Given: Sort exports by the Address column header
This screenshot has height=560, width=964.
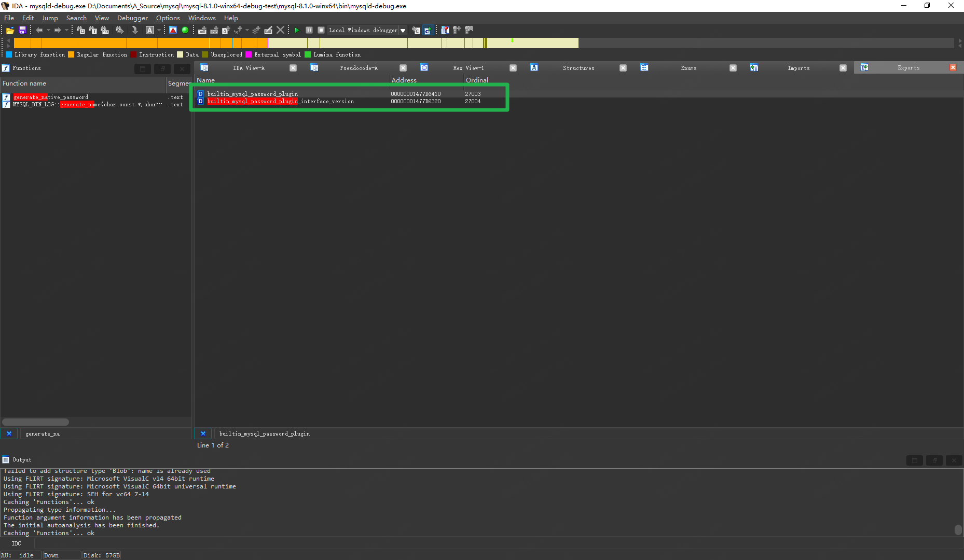Looking at the screenshot, I should (426, 80).
